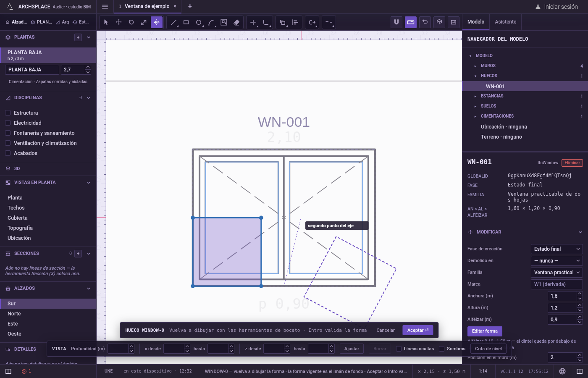Click the Aceptar button
This screenshot has height=378, width=588.
pos(417,331)
